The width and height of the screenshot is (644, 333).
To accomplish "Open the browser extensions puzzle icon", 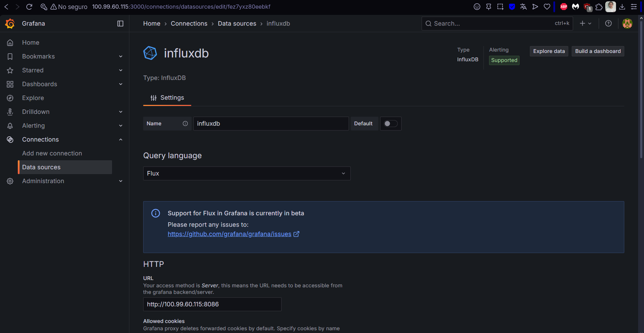I will click(x=599, y=7).
